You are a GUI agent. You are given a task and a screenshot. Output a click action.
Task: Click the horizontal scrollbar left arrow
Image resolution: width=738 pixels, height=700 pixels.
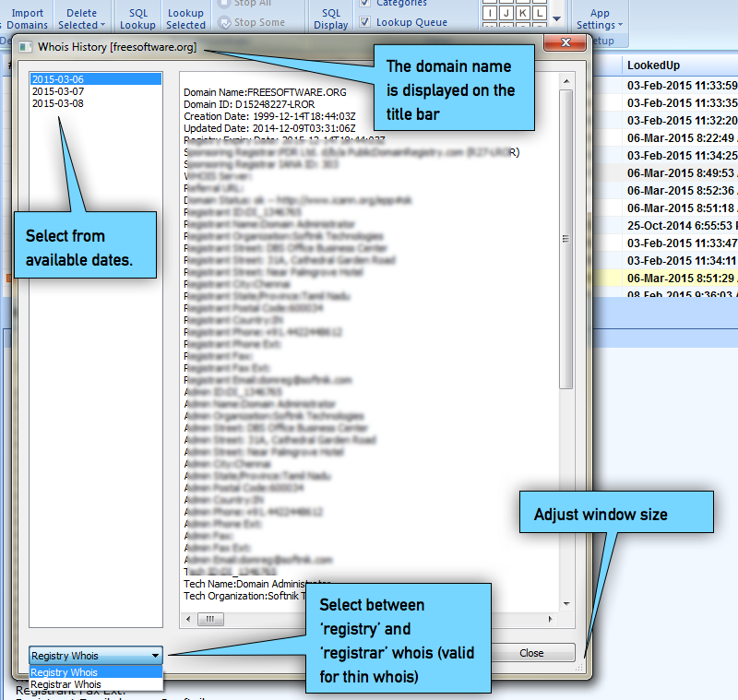pos(188,619)
